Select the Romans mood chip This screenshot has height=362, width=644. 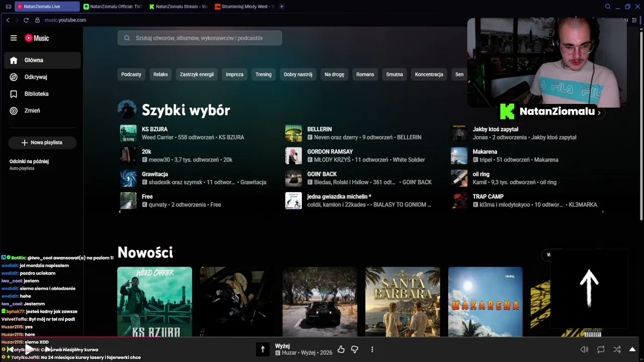[x=365, y=74]
